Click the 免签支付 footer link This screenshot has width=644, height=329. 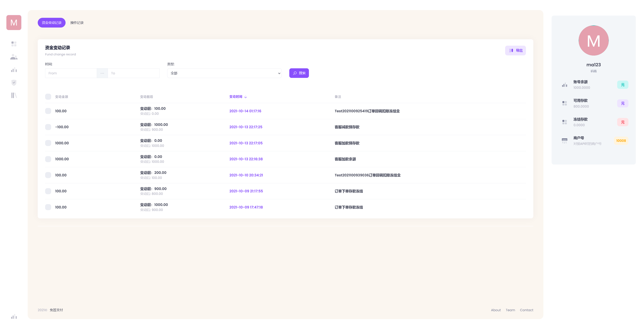[x=56, y=310]
